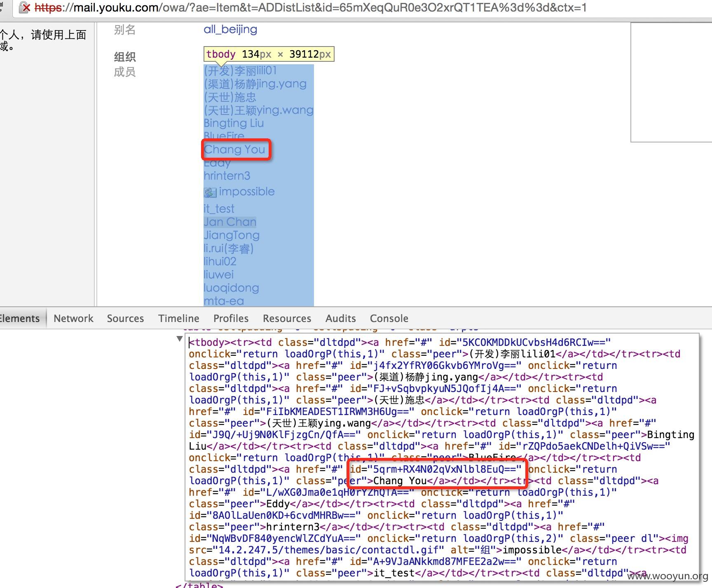712x588 pixels.
Task: Open member li.rui(李睿)
Action: click(x=229, y=248)
